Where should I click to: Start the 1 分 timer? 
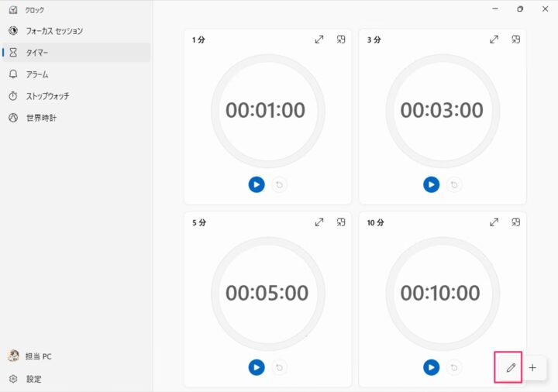(257, 184)
